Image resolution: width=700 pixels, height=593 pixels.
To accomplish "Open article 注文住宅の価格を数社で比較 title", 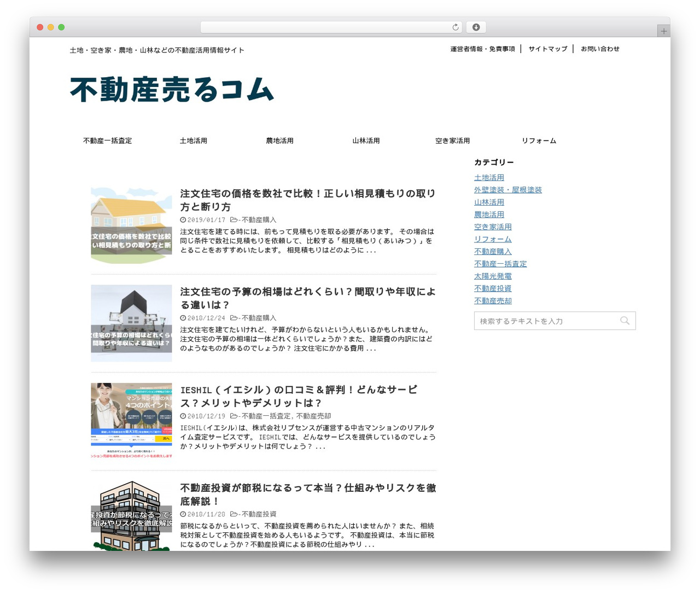I will [x=308, y=200].
